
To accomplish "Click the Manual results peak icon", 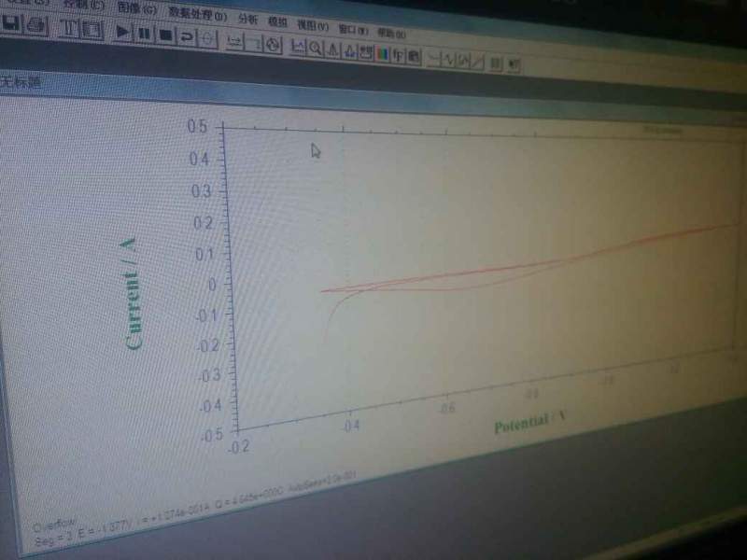I will 332,49.
